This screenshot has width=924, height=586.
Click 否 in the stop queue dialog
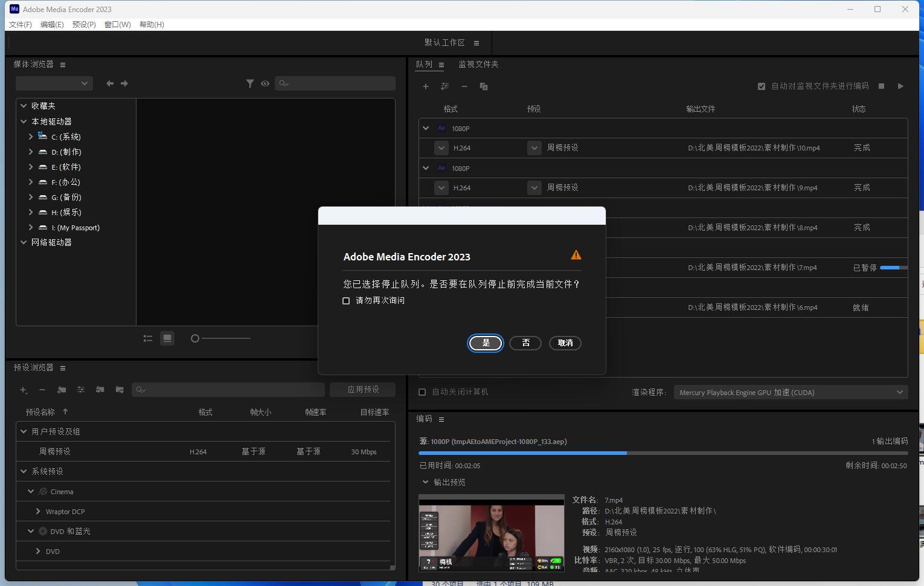tap(525, 343)
